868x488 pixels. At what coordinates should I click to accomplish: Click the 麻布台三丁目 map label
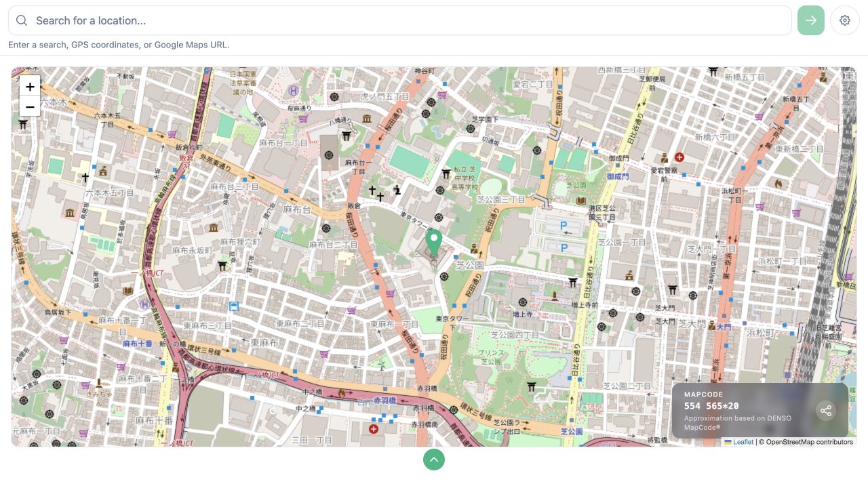(234, 186)
